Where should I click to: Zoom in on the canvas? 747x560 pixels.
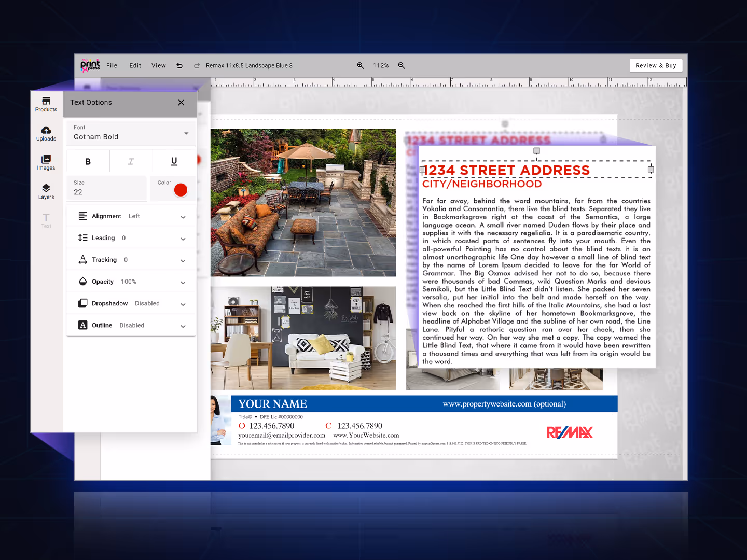pyautogui.click(x=361, y=65)
